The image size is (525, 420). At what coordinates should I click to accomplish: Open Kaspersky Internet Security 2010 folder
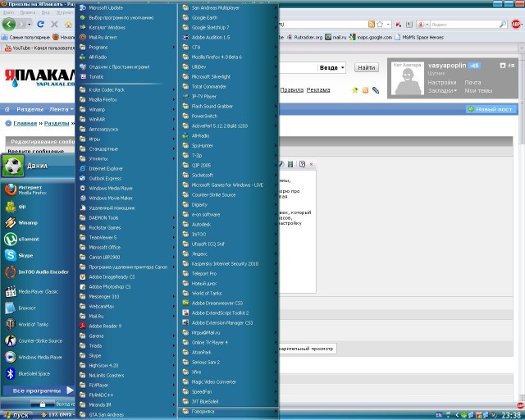[x=230, y=264]
